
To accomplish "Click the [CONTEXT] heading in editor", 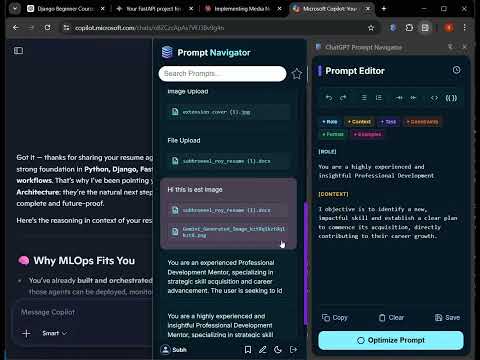I will [x=333, y=194].
